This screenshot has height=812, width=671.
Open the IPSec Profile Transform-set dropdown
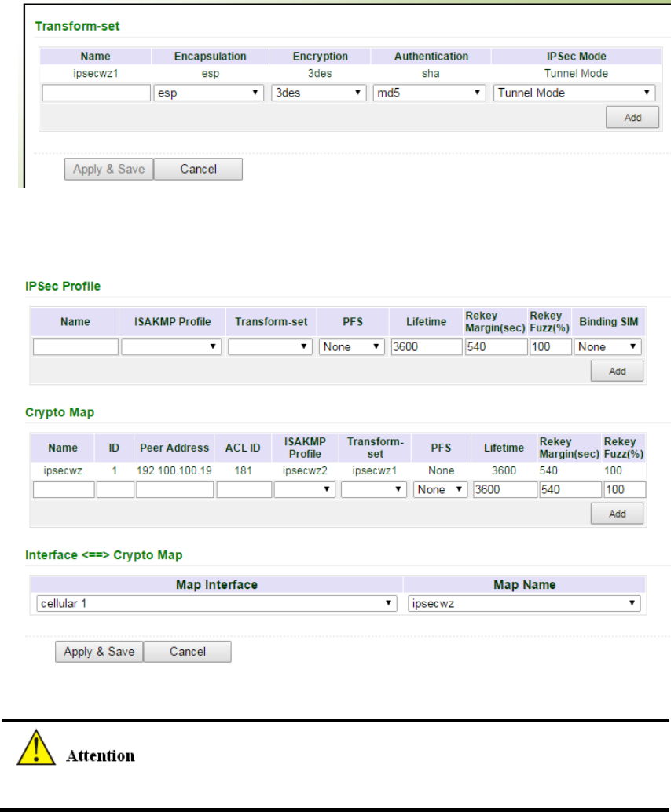pos(270,347)
